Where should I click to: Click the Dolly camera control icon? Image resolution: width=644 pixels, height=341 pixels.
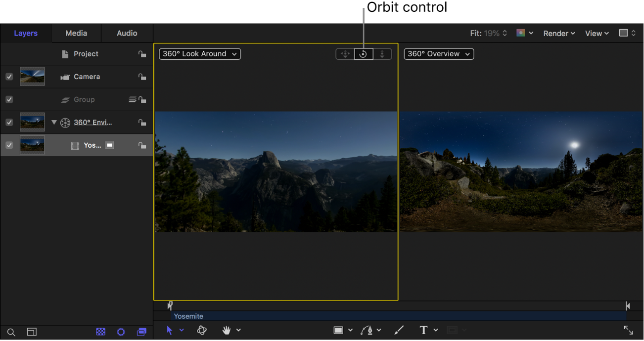click(x=382, y=54)
